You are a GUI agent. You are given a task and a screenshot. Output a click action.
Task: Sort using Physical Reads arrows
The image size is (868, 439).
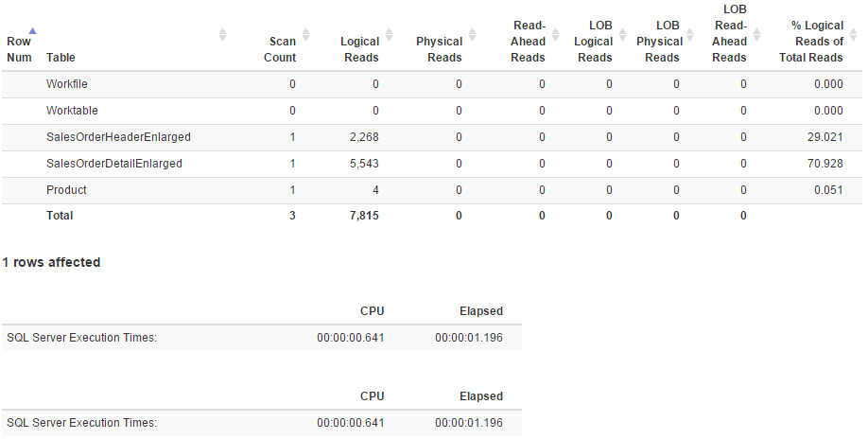[x=472, y=34]
